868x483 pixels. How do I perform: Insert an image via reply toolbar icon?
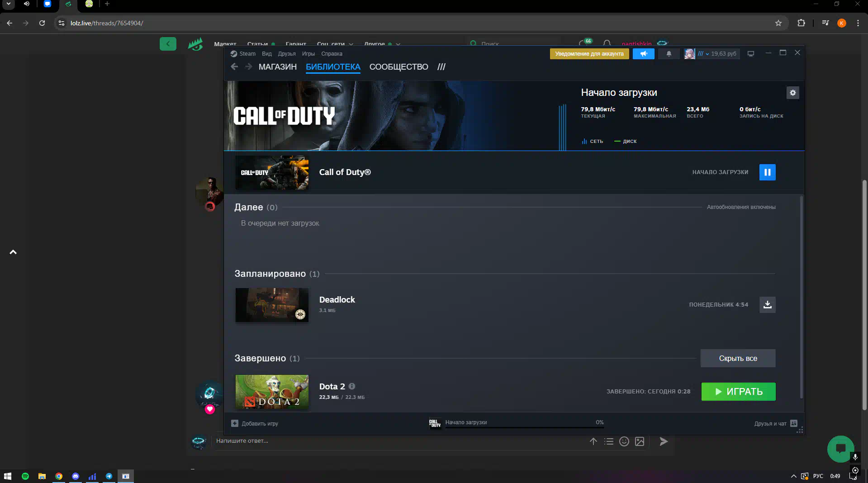click(x=639, y=441)
